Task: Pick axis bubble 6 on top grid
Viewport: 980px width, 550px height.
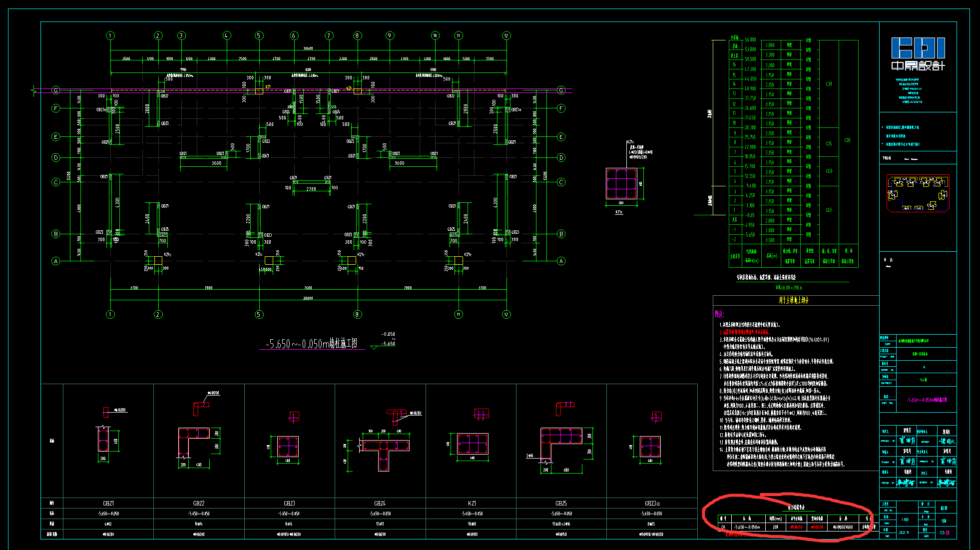Action: tap(294, 35)
